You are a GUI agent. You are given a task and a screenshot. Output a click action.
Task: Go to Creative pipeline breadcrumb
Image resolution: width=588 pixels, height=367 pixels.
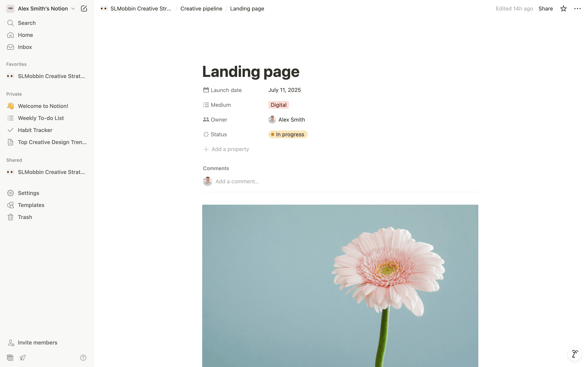tap(201, 9)
